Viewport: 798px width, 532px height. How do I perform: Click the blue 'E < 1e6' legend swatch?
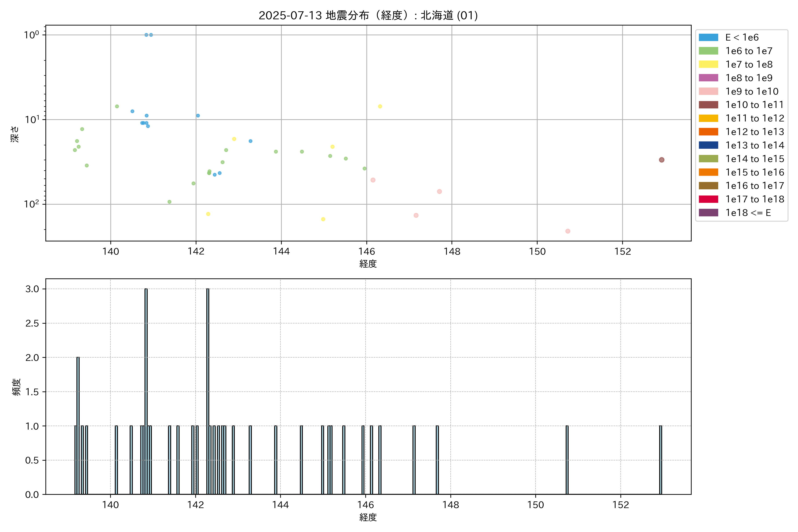[708, 37]
